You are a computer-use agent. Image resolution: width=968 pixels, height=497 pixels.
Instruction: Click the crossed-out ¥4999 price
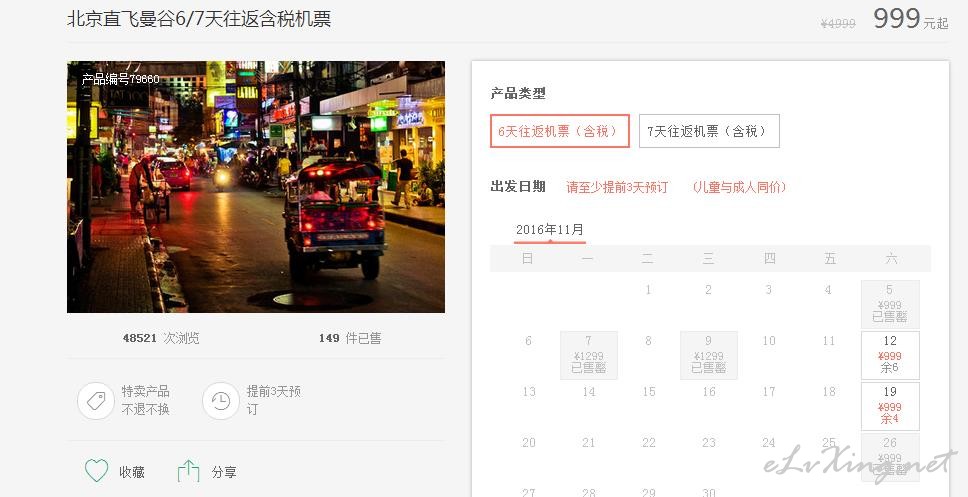(838, 23)
